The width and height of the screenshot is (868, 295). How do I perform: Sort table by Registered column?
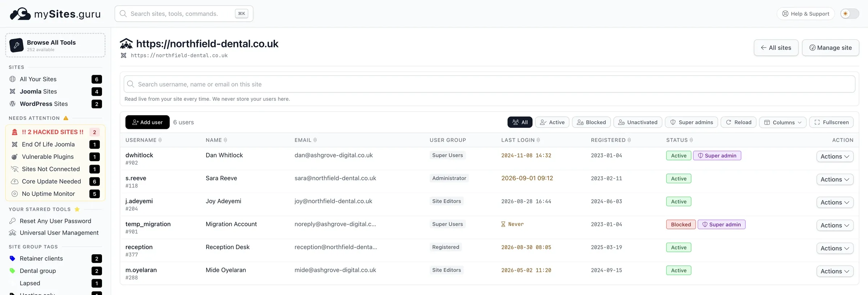pyautogui.click(x=611, y=140)
